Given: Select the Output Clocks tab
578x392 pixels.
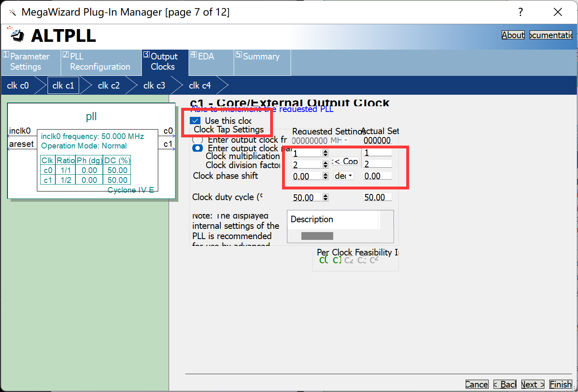Looking at the screenshot, I should click(165, 62).
